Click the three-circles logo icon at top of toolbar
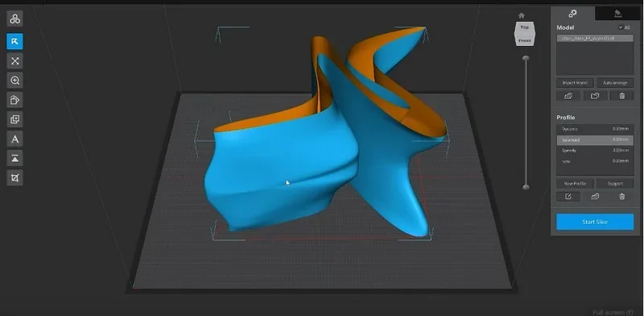 click(x=14, y=19)
